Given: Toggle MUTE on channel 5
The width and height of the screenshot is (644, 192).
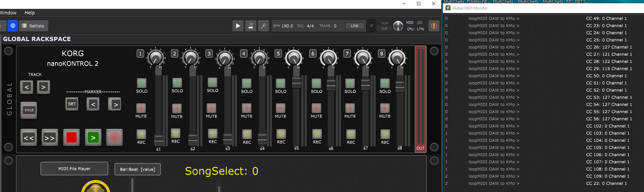Looking at the screenshot, I should click(x=280, y=108).
